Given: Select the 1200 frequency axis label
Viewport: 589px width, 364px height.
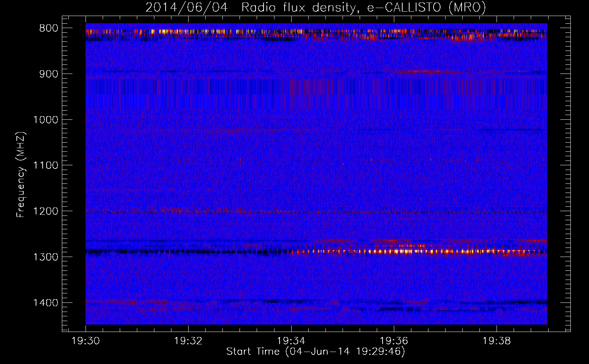Looking at the screenshot, I should [x=46, y=211].
